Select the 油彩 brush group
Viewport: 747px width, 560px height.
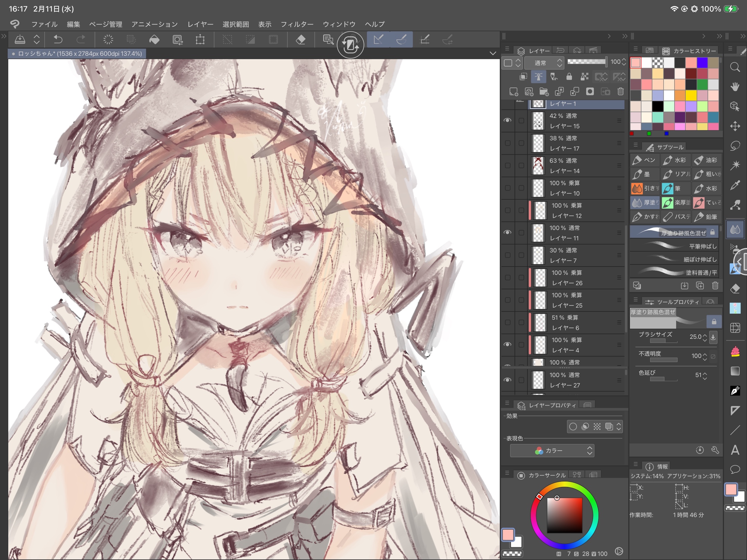706,160
